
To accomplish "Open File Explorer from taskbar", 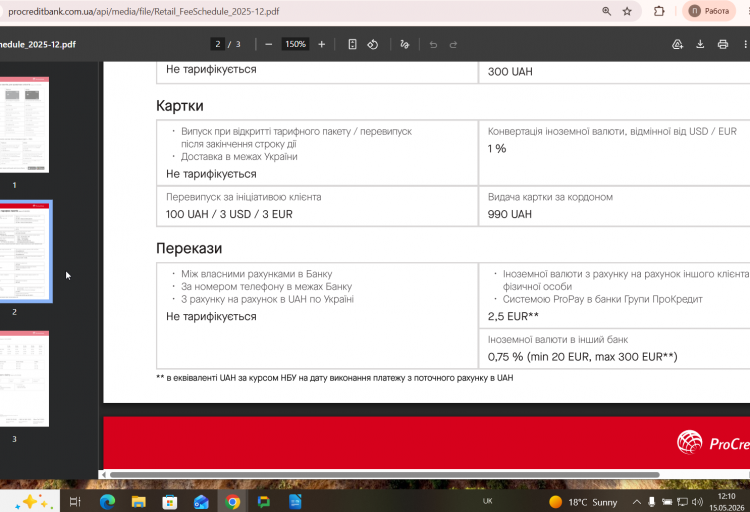I will coord(139,502).
